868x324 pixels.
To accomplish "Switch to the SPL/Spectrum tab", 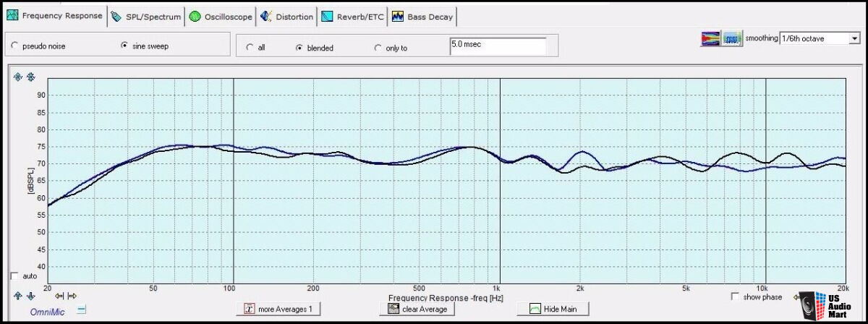I will [146, 17].
